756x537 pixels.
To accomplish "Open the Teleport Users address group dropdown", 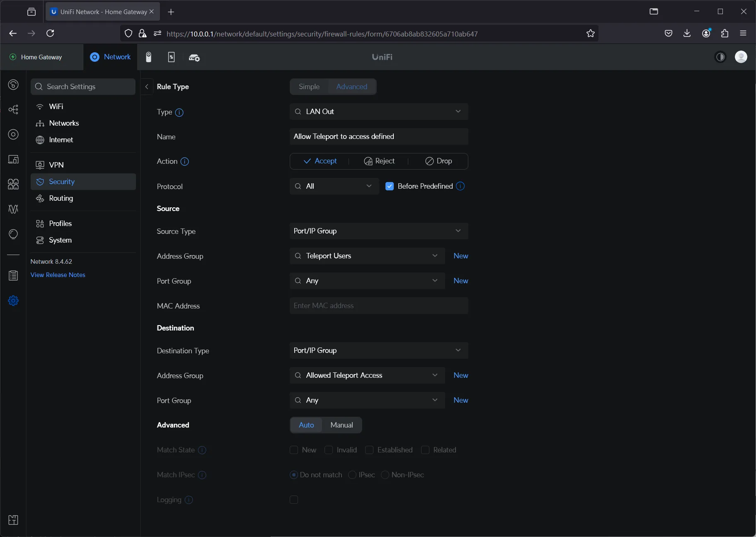I will (x=367, y=256).
